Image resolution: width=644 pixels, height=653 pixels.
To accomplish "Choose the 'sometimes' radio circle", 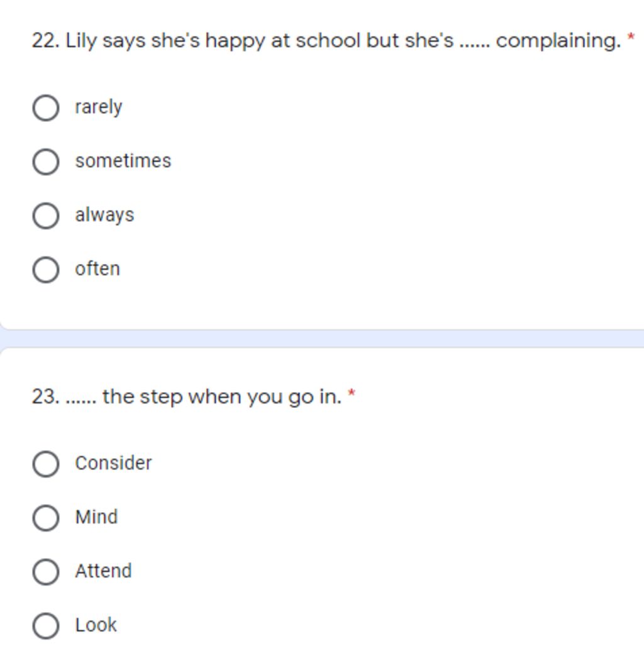I will (45, 162).
